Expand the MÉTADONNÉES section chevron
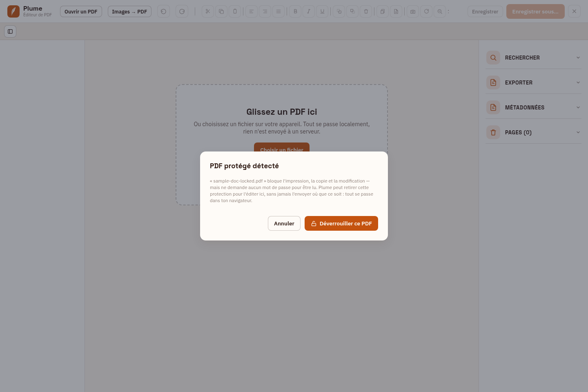 coord(578,107)
